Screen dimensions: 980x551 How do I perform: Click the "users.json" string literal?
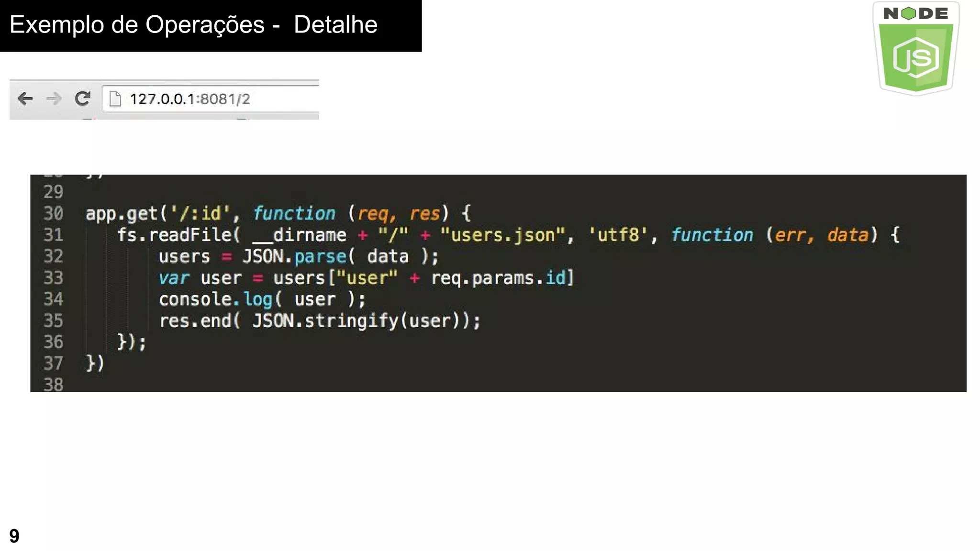tap(502, 235)
